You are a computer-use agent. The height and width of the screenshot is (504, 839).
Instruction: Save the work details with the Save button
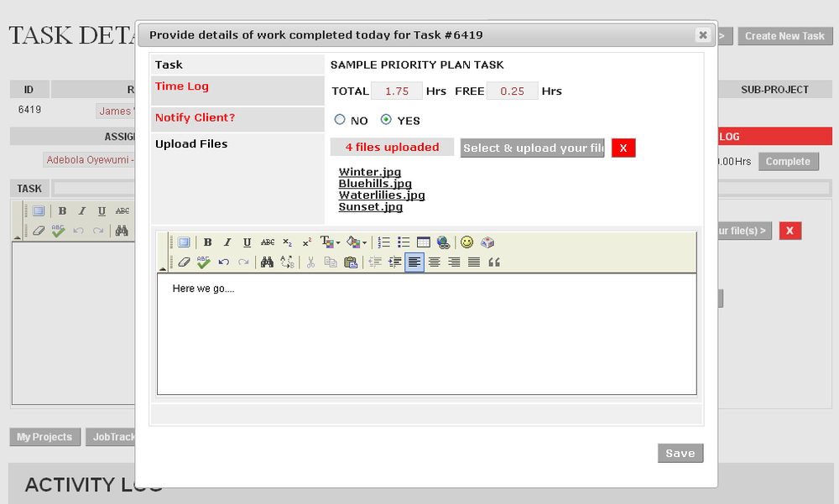click(x=680, y=453)
